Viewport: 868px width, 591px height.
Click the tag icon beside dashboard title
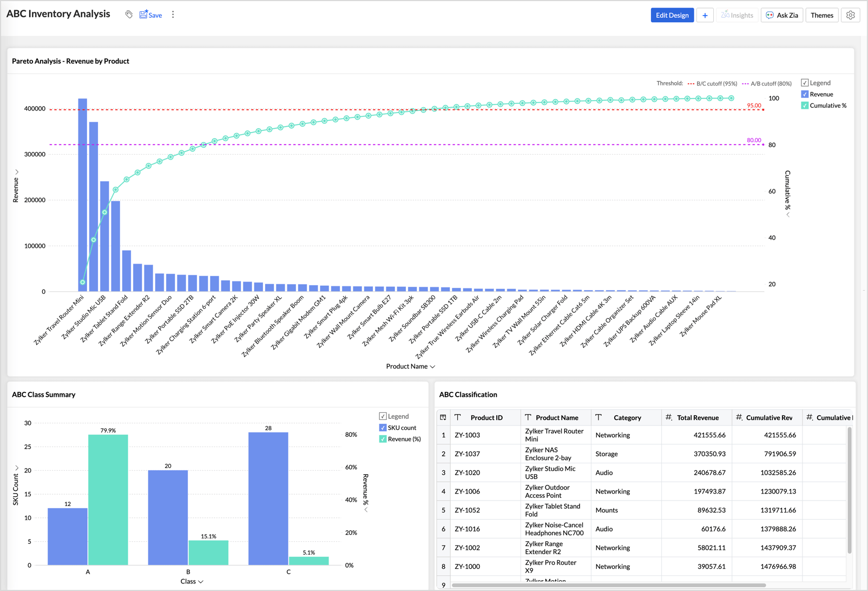(x=129, y=15)
